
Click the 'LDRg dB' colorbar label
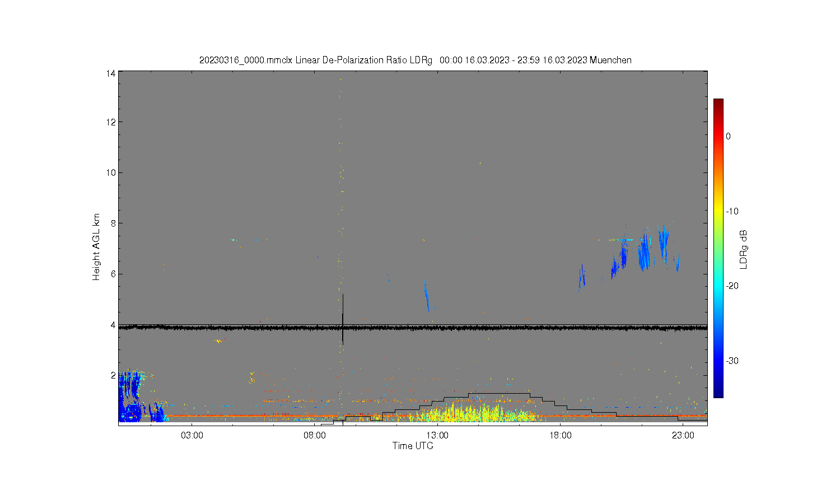(x=744, y=249)
